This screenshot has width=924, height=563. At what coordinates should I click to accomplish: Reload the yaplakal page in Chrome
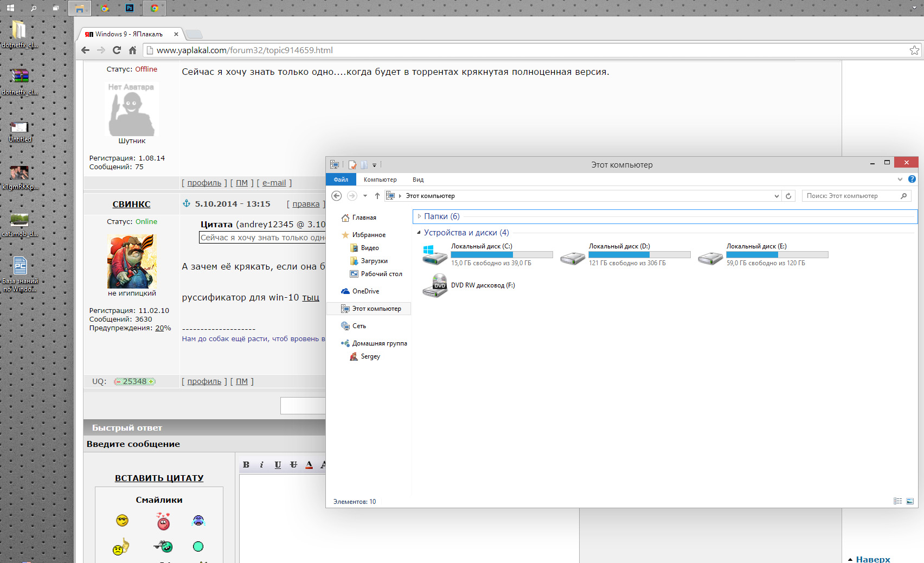click(x=117, y=50)
